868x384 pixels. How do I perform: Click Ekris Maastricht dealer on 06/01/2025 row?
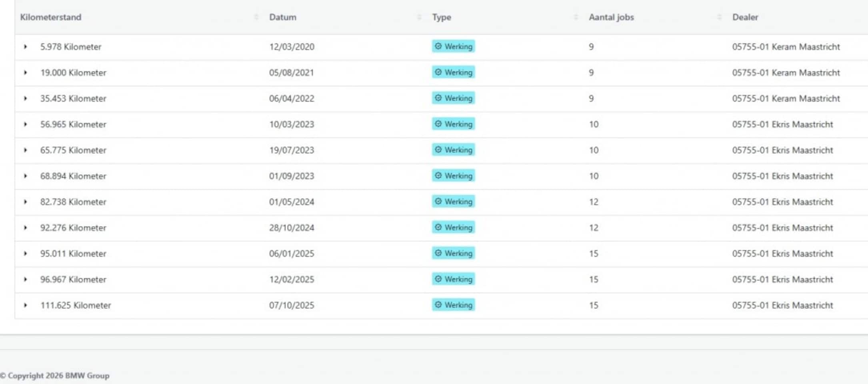[x=782, y=254]
